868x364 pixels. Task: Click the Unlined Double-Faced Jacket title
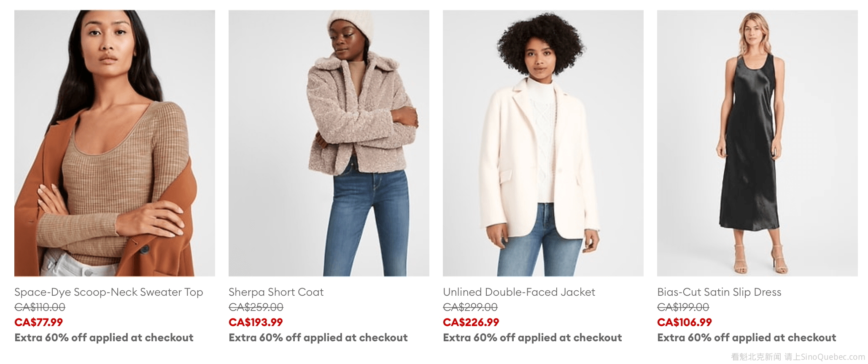point(519,292)
